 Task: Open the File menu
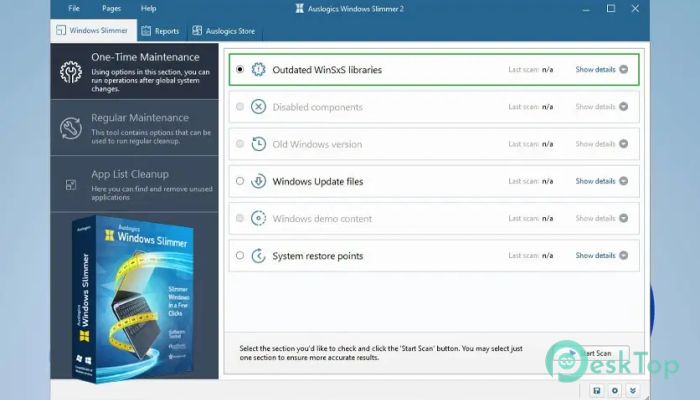[74, 8]
